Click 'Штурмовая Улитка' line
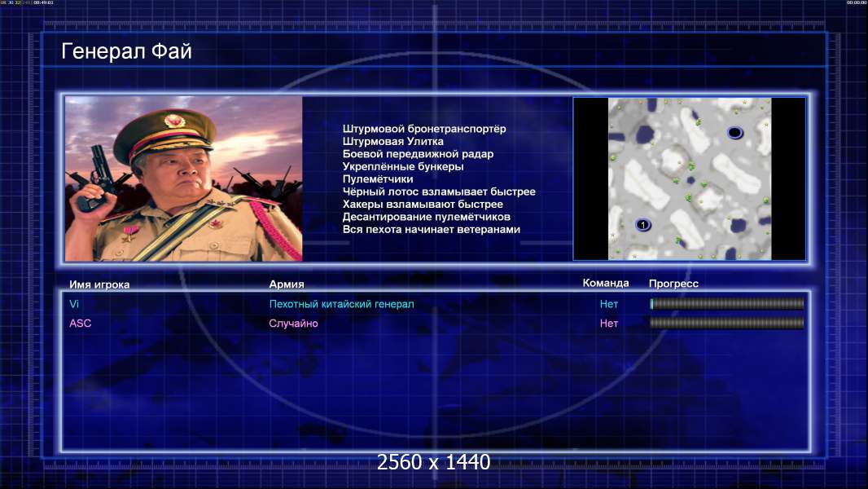 (x=393, y=141)
